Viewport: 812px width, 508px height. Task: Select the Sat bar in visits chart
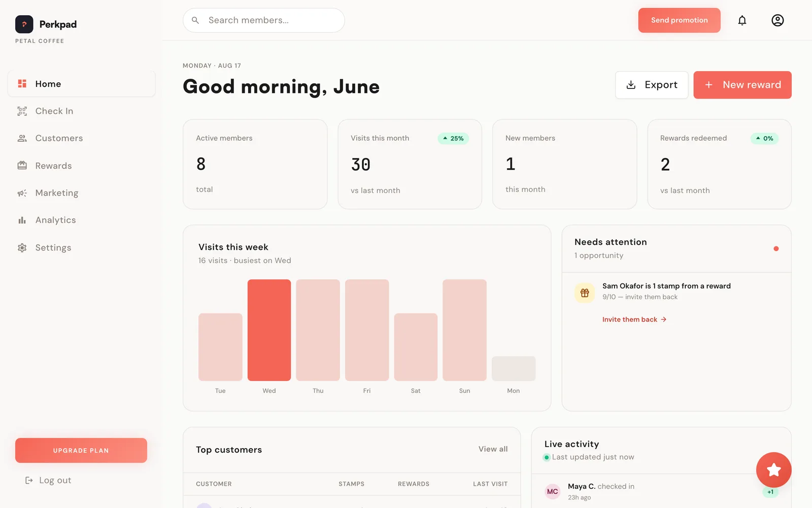(416, 347)
